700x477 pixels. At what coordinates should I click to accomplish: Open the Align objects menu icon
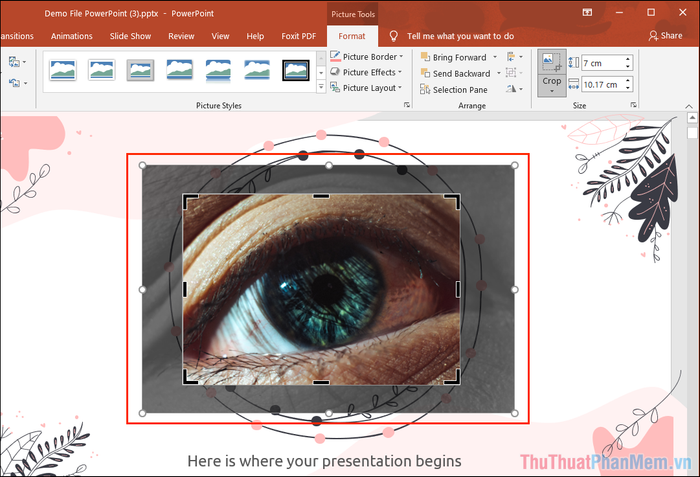514,57
